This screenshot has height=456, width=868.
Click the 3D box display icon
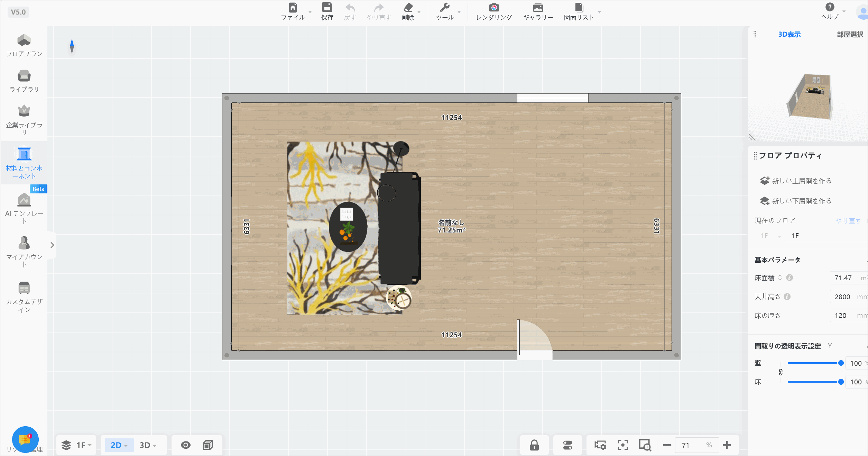[x=208, y=445]
